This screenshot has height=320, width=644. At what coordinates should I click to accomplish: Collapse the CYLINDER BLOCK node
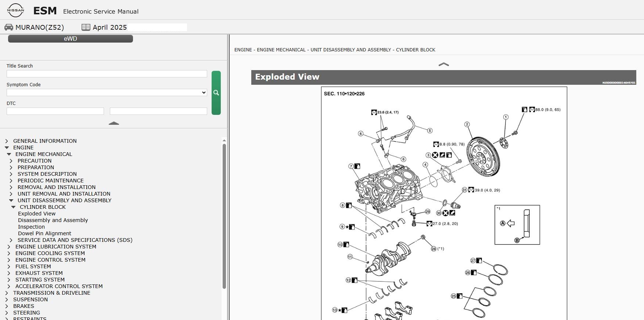[13, 207]
